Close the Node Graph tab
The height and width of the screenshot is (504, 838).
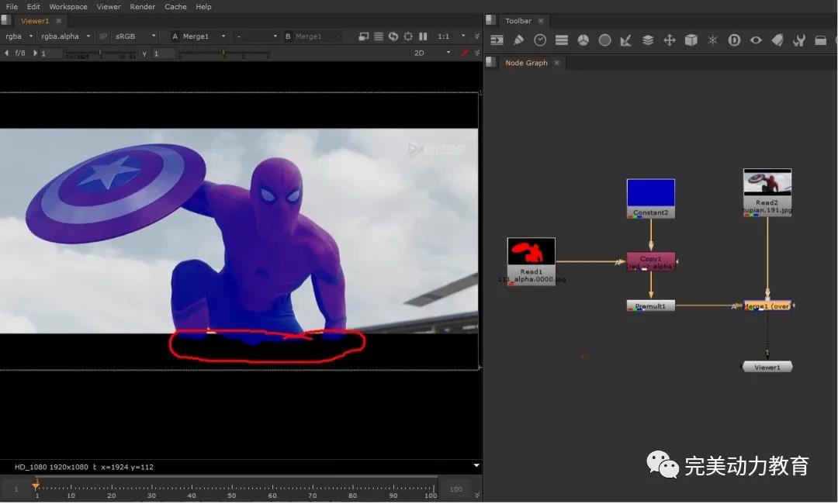coord(557,63)
